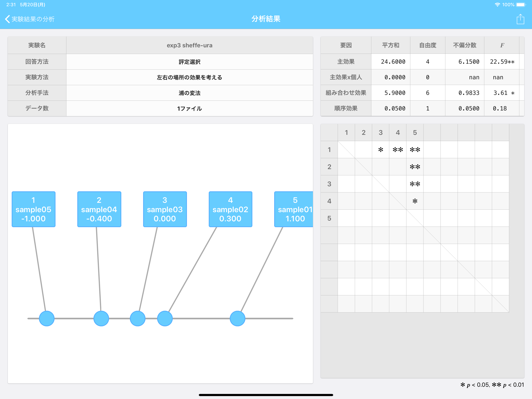Select the sample02 box labeled 4
This screenshot has width=532, height=399.
[x=230, y=209]
